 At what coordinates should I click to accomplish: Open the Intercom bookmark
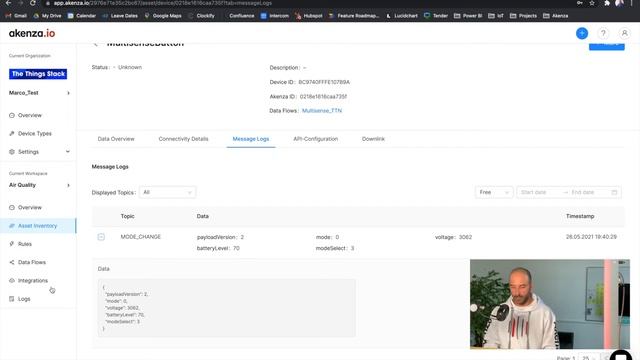[x=275, y=16]
